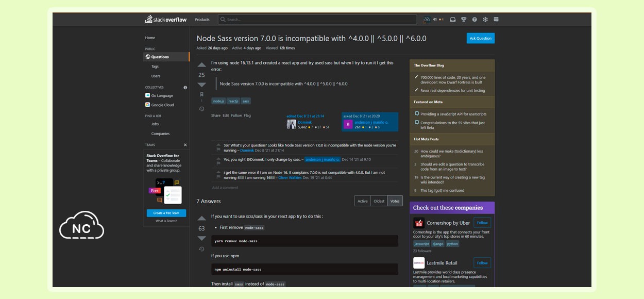
Task: Show history of the 63-score answer
Action: click(201, 249)
